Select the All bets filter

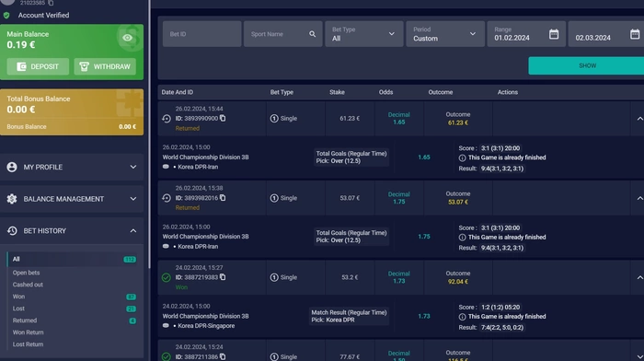(x=73, y=259)
